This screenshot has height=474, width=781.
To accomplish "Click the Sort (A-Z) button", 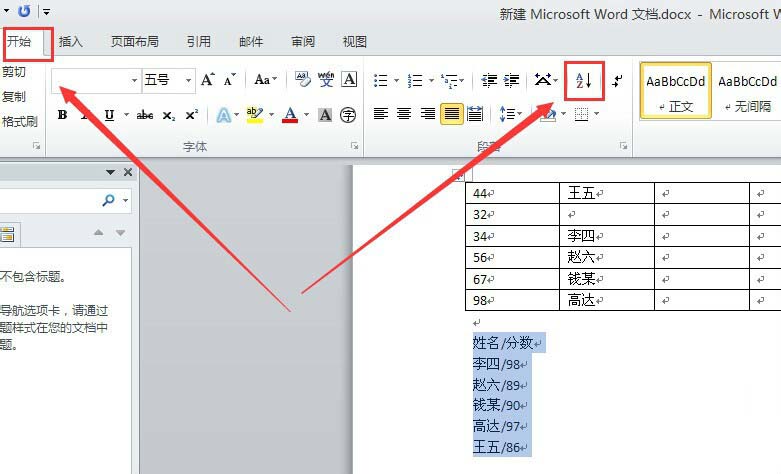I will coord(585,80).
